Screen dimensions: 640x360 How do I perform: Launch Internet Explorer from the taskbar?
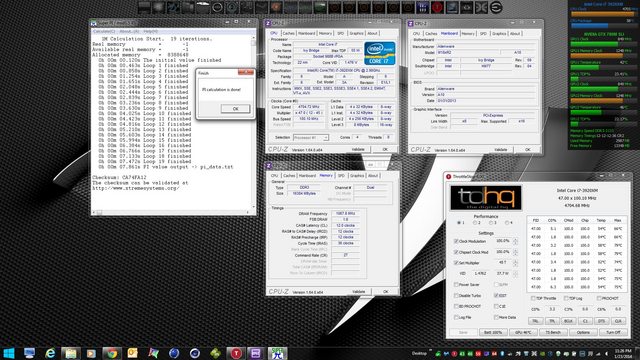(x=50, y=353)
